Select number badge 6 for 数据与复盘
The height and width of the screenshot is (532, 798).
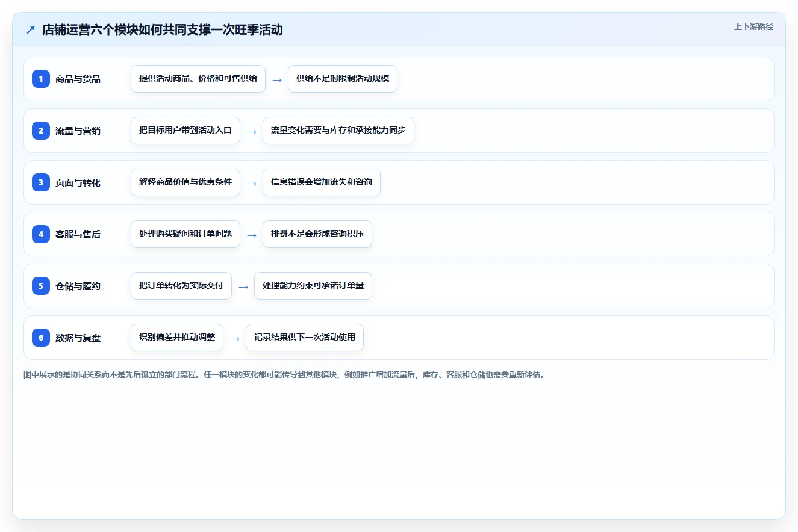point(41,337)
